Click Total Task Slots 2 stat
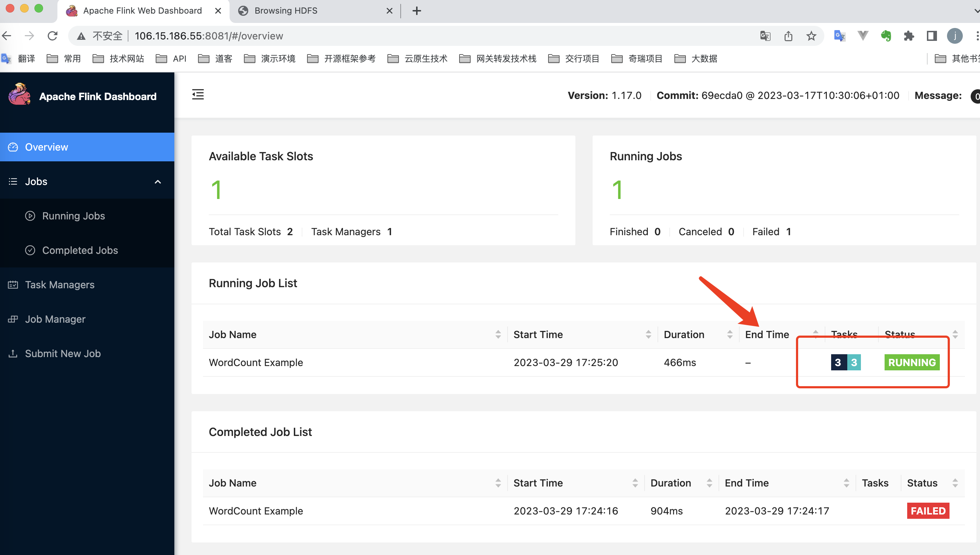The height and width of the screenshot is (555, 980). [250, 232]
